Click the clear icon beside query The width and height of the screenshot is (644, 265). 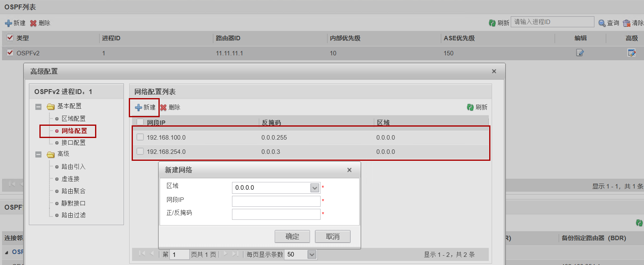(x=627, y=23)
